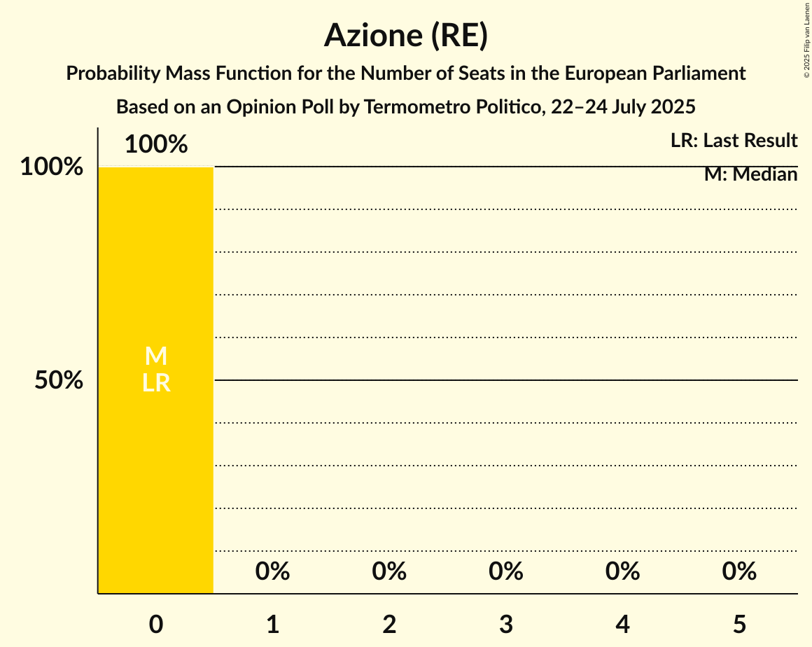Image resolution: width=812 pixels, height=647 pixels.
Task: Select the 100% value label above the bar
Action: pyautogui.click(x=156, y=145)
